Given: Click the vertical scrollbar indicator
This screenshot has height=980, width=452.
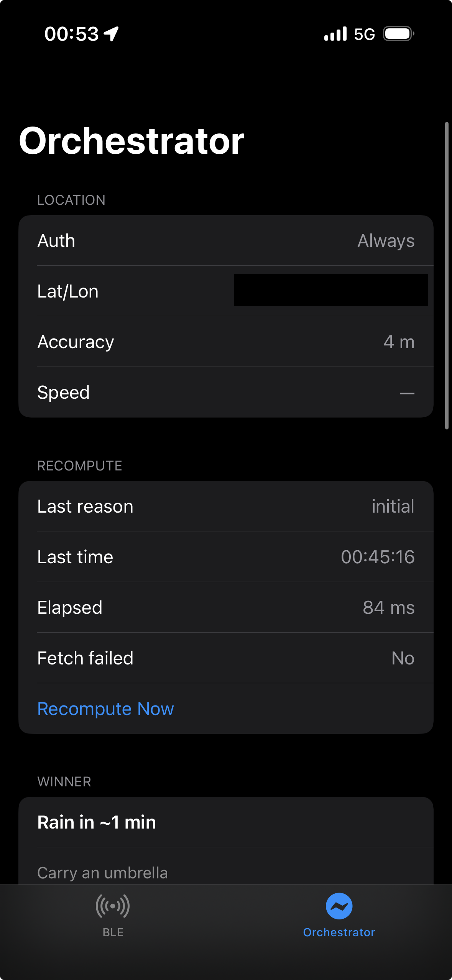Looking at the screenshot, I should [x=447, y=275].
